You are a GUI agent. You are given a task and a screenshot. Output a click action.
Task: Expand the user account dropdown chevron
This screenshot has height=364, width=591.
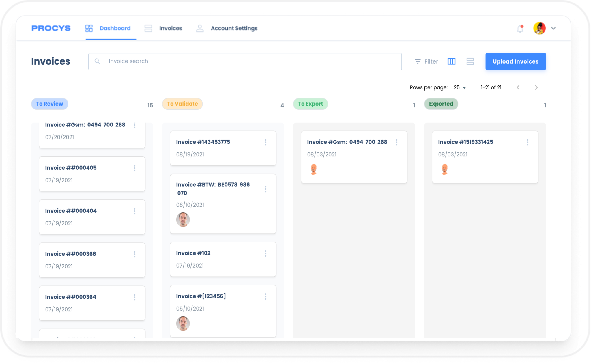pos(553,28)
